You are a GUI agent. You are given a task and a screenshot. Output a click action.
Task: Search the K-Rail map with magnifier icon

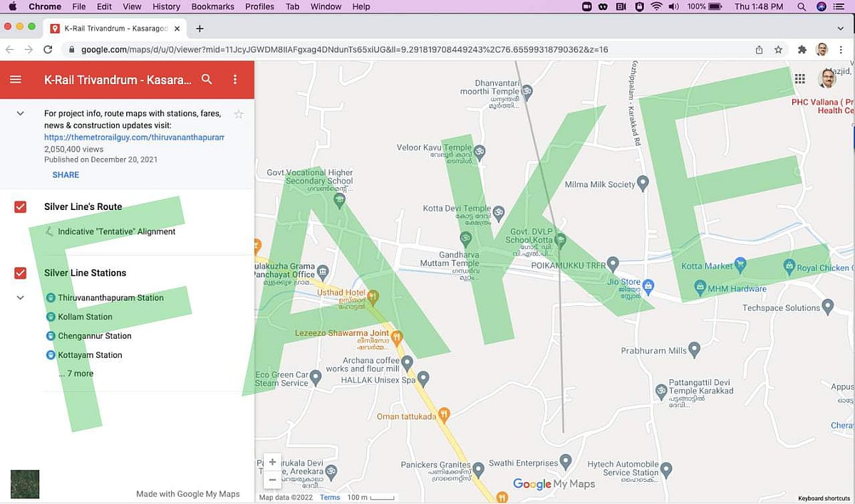(x=207, y=80)
